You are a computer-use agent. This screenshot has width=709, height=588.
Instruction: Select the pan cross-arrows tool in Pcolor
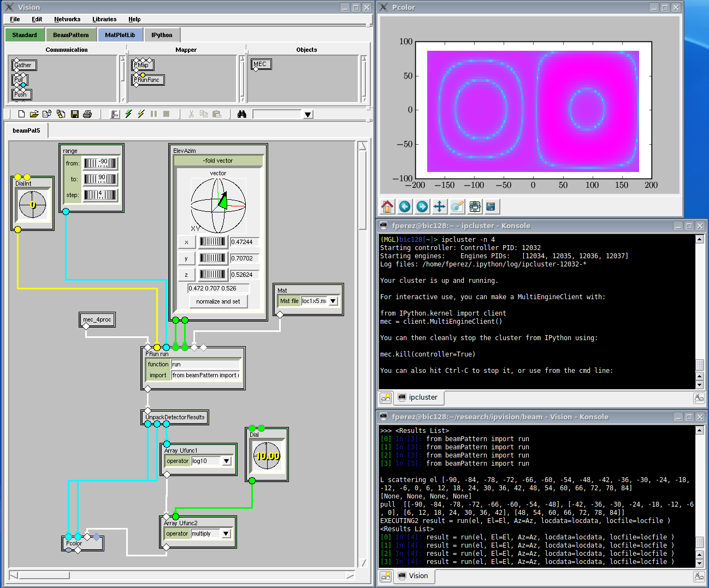(x=440, y=206)
